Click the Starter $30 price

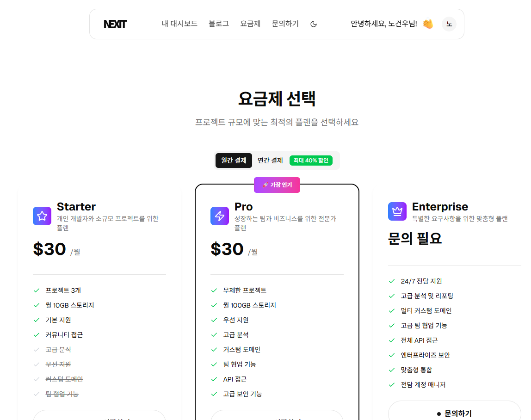pos(49,249)
